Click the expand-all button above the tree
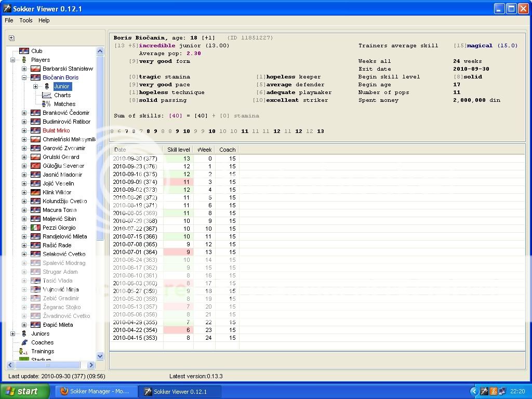The image size is (532, 399). [11, 38]
